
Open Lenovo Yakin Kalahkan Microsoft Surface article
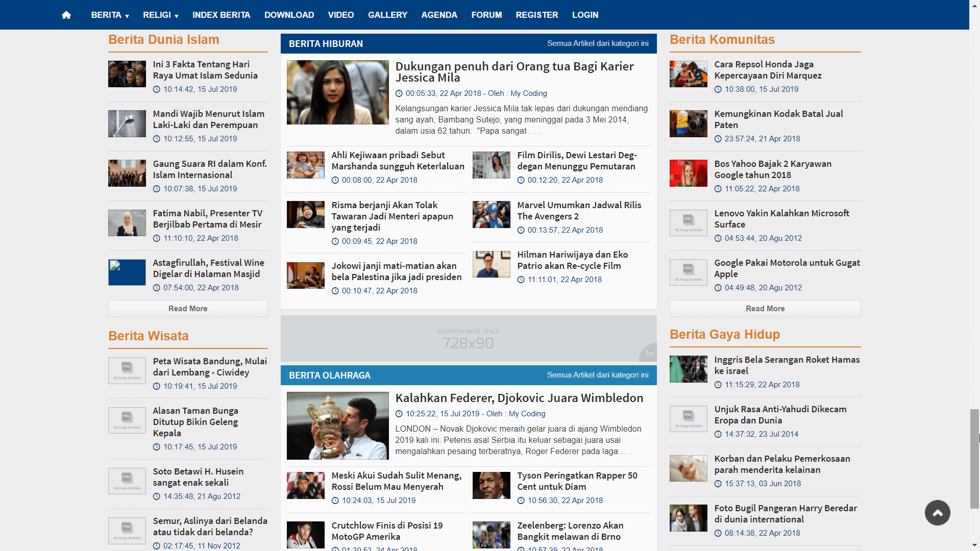[781, 219]
